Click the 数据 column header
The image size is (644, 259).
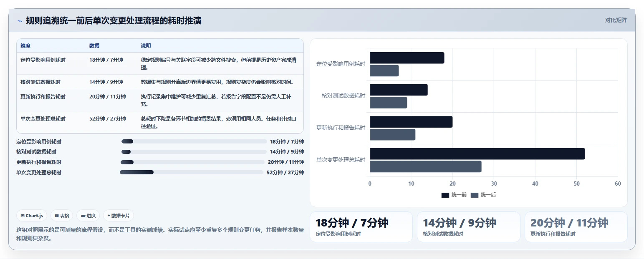(x=94, y=46)
